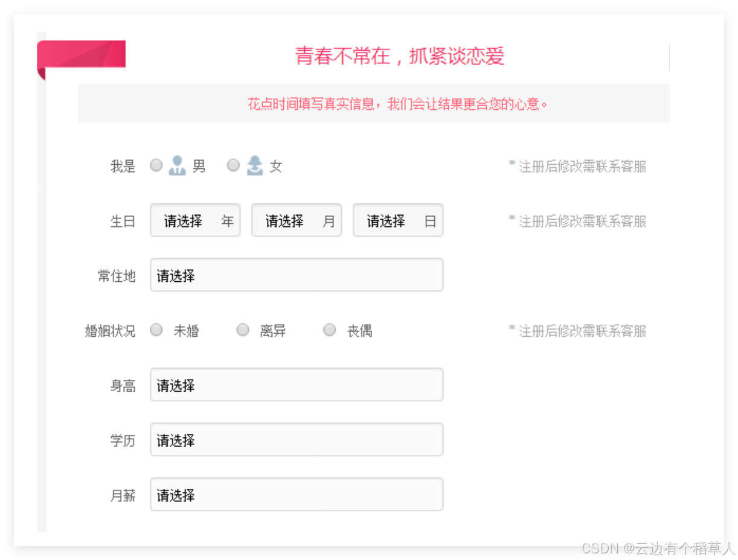Open the birthday day (日) dropdown
The width and height of the screenshot is (738, 560).
398,220
